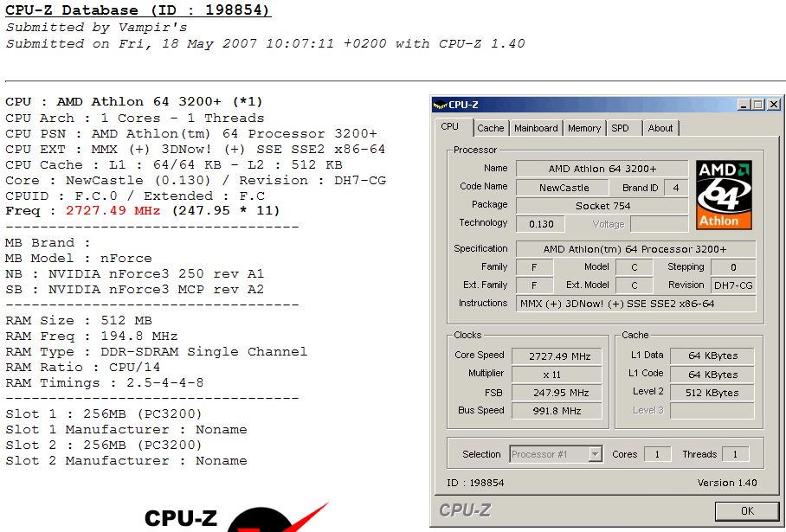Image resolution: width=786 pixels, height=532 pixels.
Task: Click the Instructions field MMX 3DNow! SSE
Action: (635, 304)
